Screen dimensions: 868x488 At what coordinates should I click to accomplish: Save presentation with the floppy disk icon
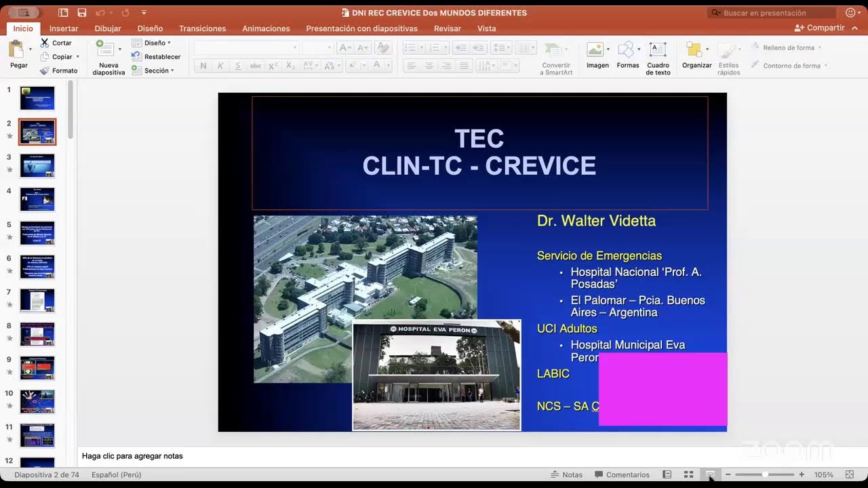coord(82,13)
